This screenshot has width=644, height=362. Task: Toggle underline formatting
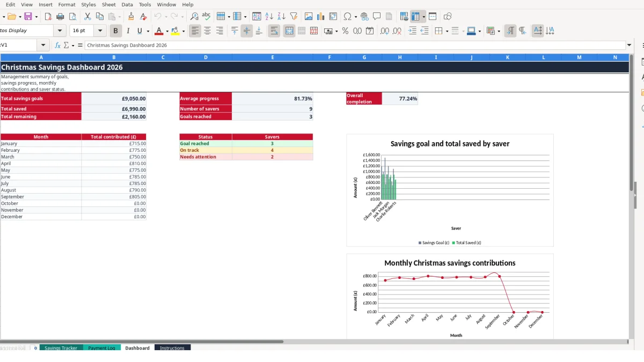click(140, 31)
